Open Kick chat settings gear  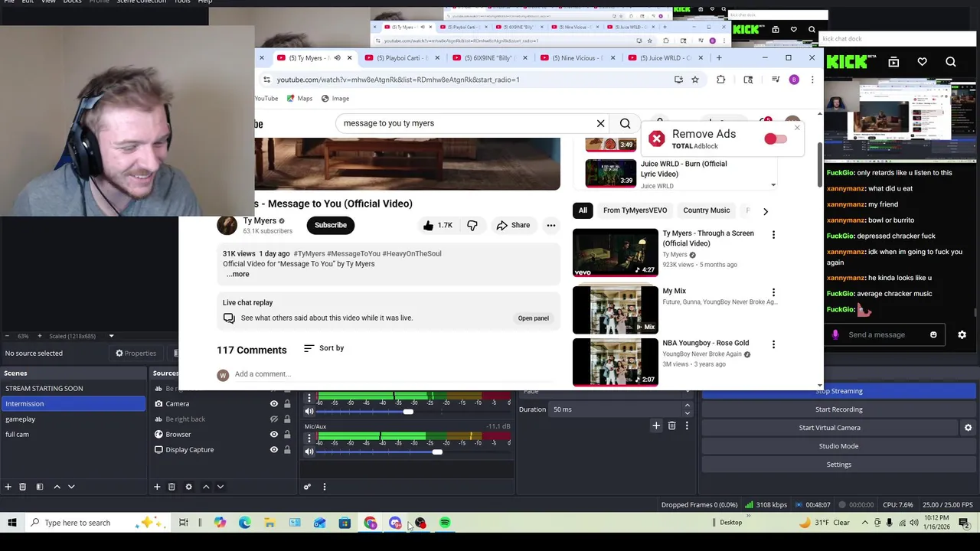[962, 334]
